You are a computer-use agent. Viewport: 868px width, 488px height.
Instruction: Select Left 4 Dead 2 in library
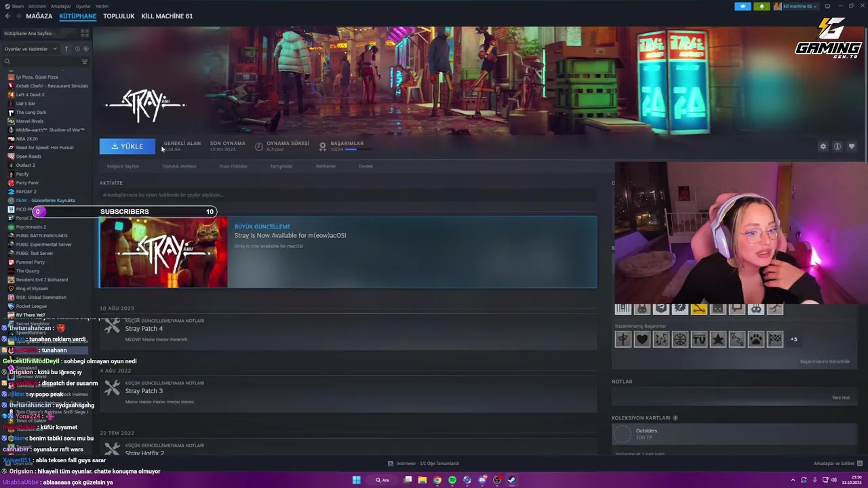click(30, 95)
